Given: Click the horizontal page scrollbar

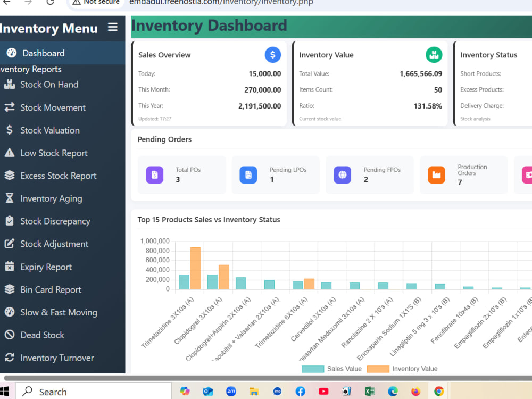Looking at the screenshot, I should (268, 378).
